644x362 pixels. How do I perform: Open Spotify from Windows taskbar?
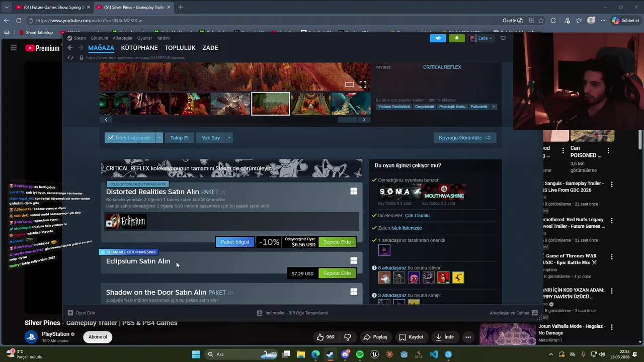(360, 354)
